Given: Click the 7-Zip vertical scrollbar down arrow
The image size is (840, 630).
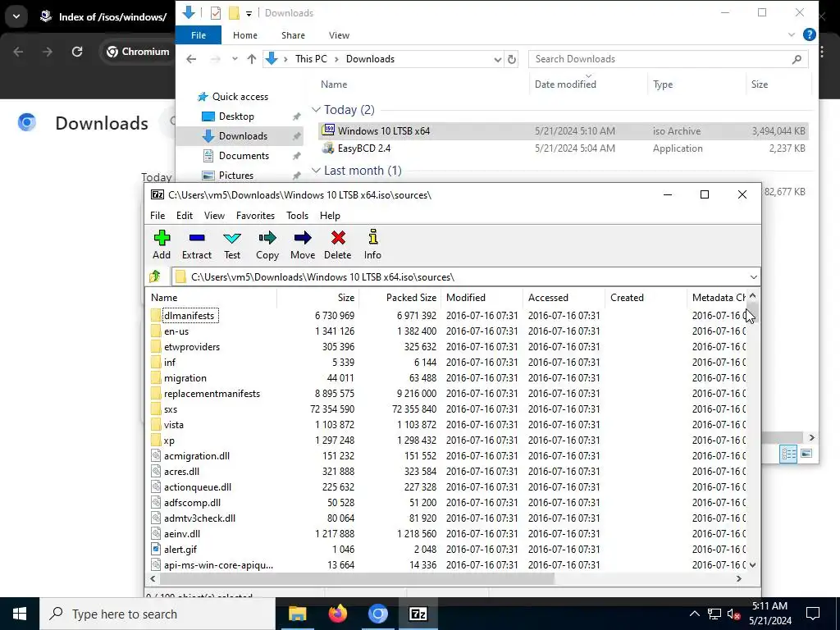Looking at the screenshot, I should [753, 564].
